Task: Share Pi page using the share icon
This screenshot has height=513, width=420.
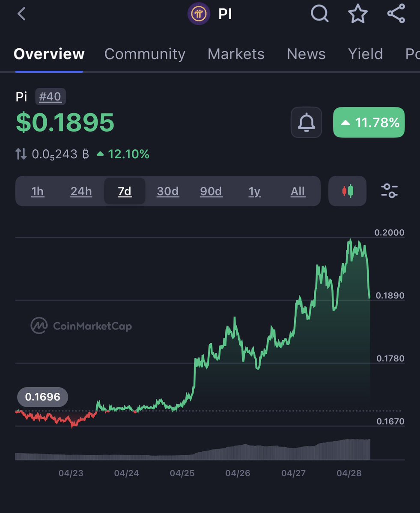Action: coord(396,14)
